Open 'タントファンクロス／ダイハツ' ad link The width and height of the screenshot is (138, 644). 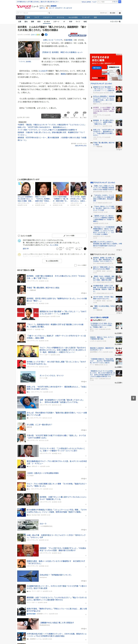51,375
